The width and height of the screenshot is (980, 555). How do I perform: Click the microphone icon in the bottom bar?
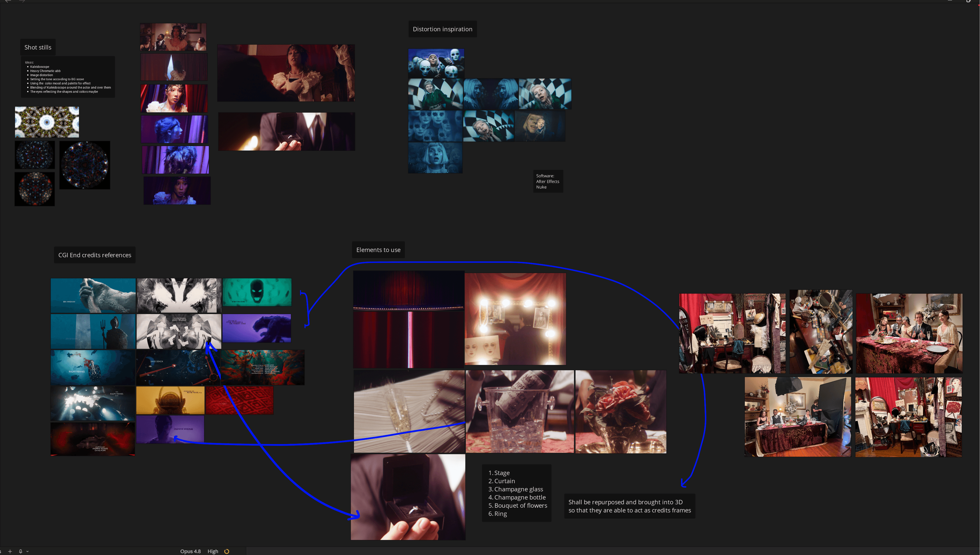coord(21,551)
